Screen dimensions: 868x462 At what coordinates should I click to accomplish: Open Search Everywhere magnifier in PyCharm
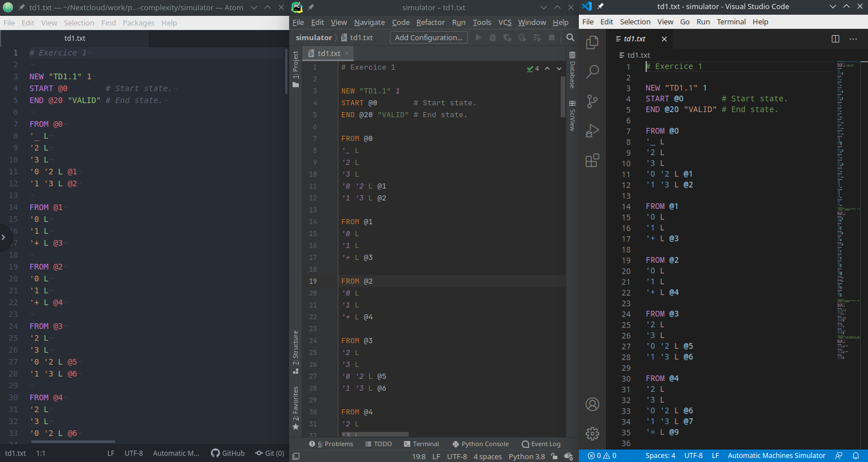click(570, 37)
